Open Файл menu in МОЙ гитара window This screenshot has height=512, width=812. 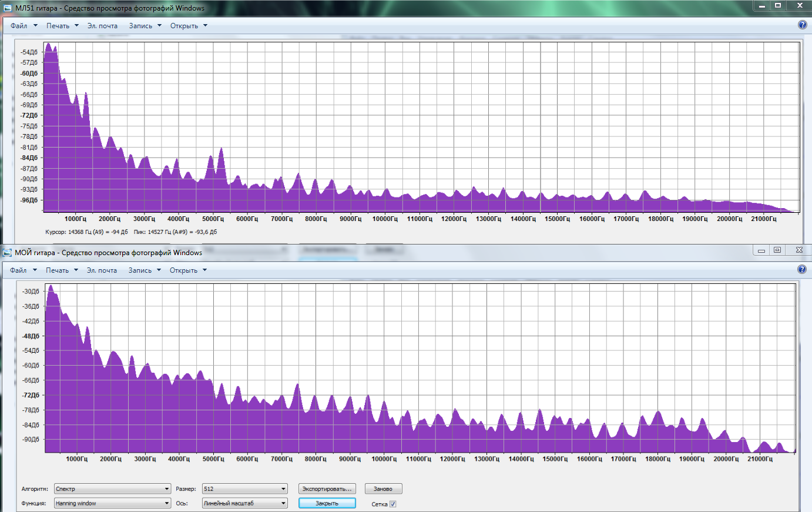[23, 270]
